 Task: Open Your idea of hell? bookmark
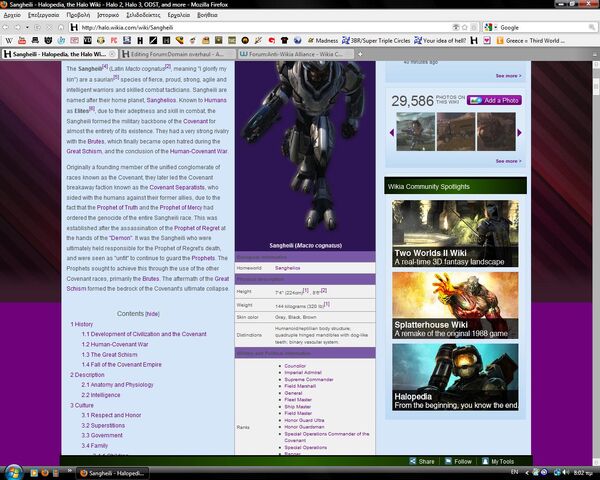pos(440,40)
